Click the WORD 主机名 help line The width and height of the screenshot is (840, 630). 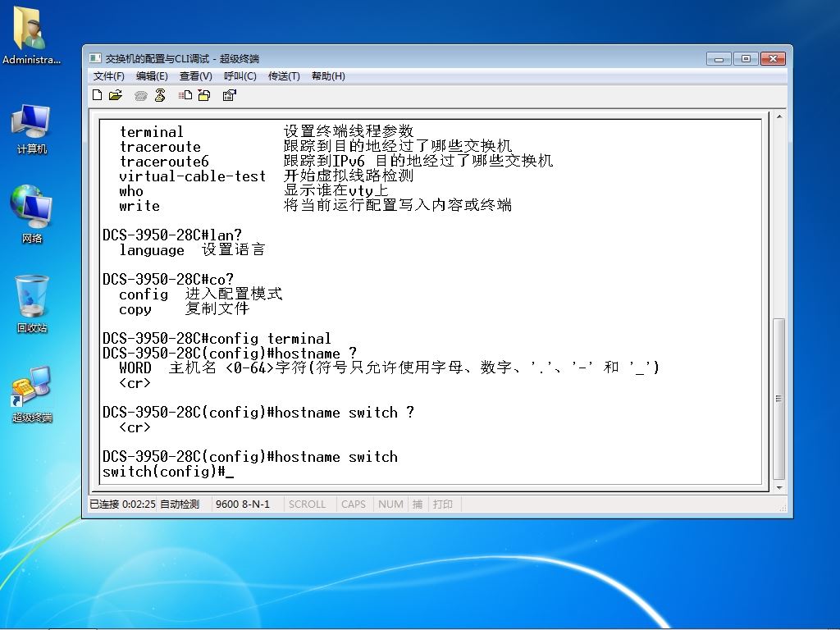click(389, 368)
